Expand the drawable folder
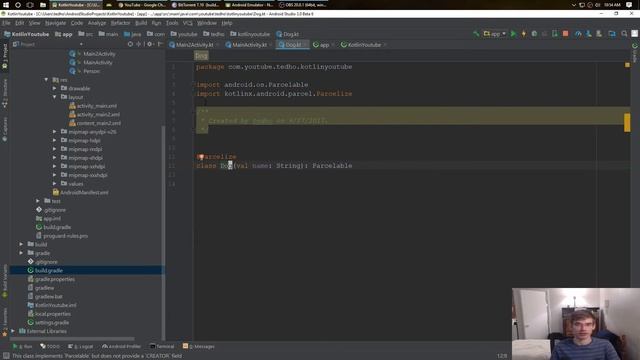The image size is (640, 360). point(54,88)
